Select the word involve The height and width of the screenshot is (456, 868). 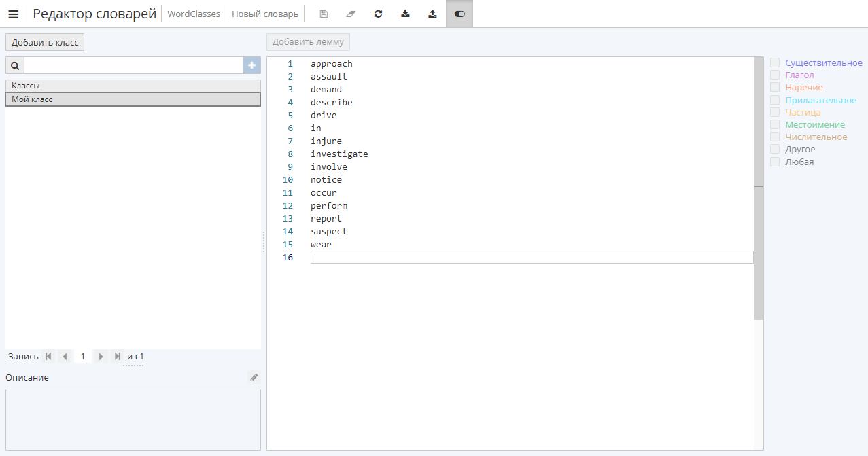(x=329, y=167)
